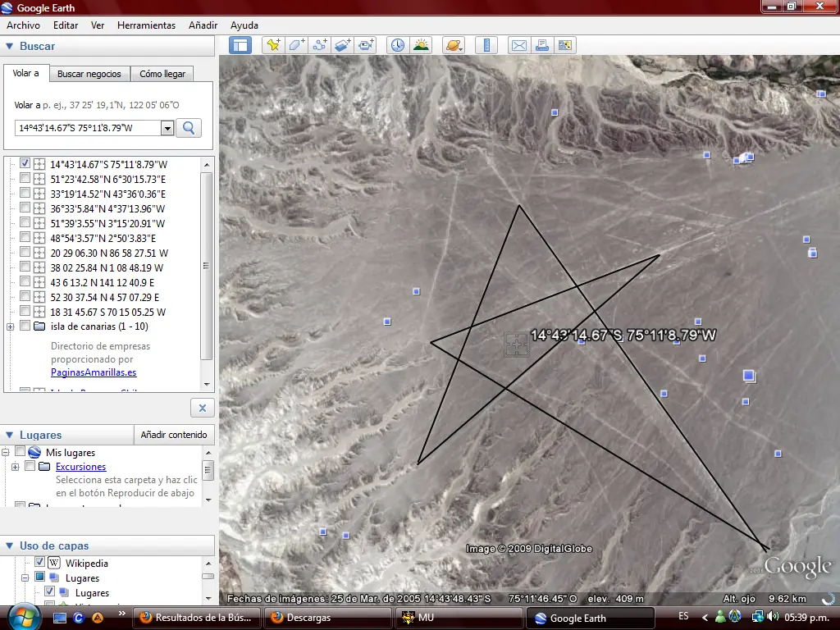This screenshot has height=630, width=840.
Task: Click the Mis lugares globe icon
Action: pos(34,452)
